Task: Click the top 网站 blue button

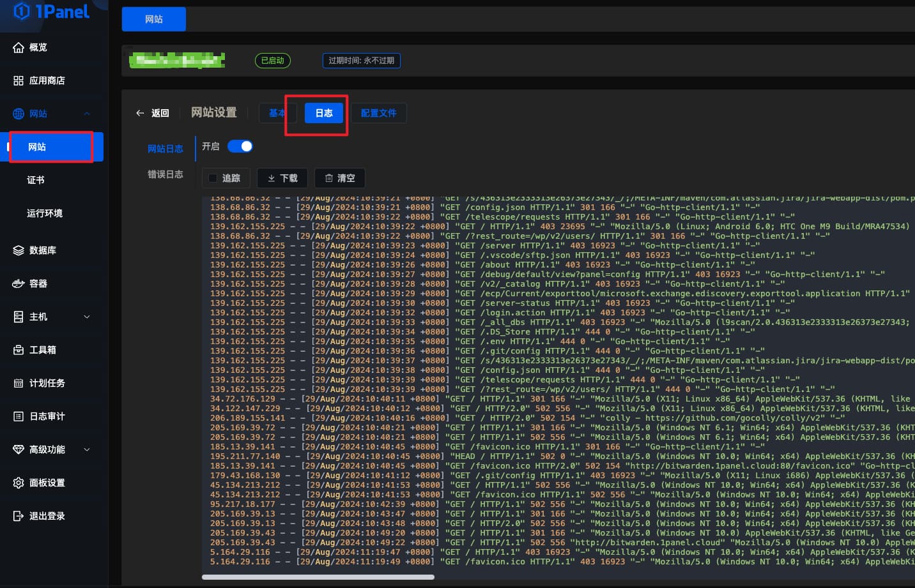Action: [x=154, y=19]
